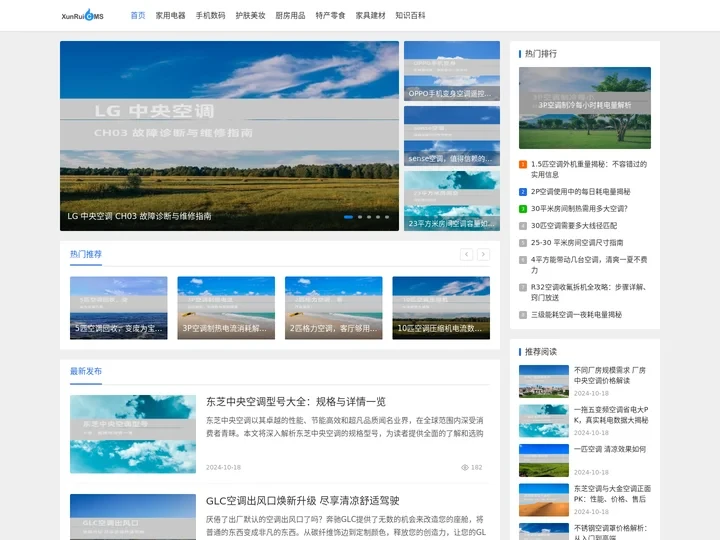Click the orange rank 1 badge
Image resolution: width=720 pixels, height=540 pixels.
(522, 164)
